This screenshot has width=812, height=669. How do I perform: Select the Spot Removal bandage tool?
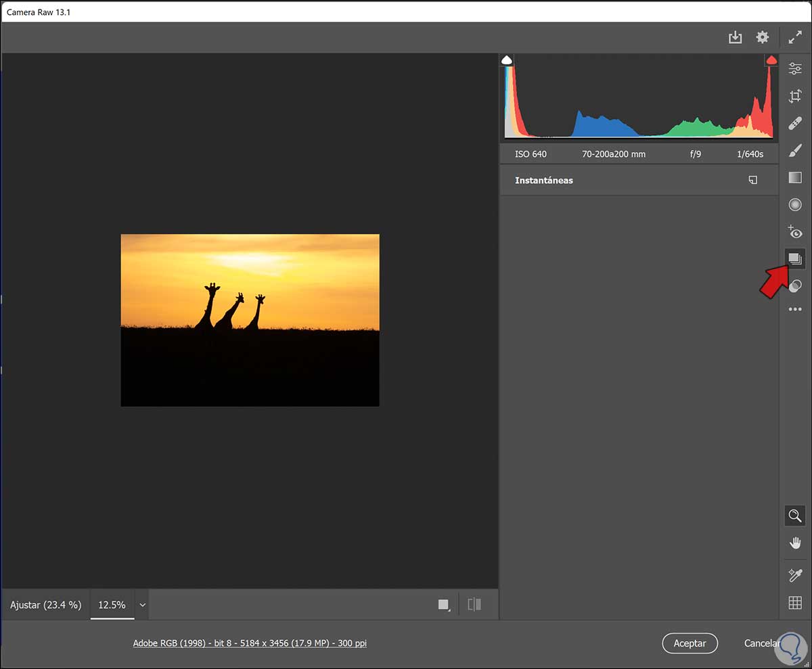795,123
